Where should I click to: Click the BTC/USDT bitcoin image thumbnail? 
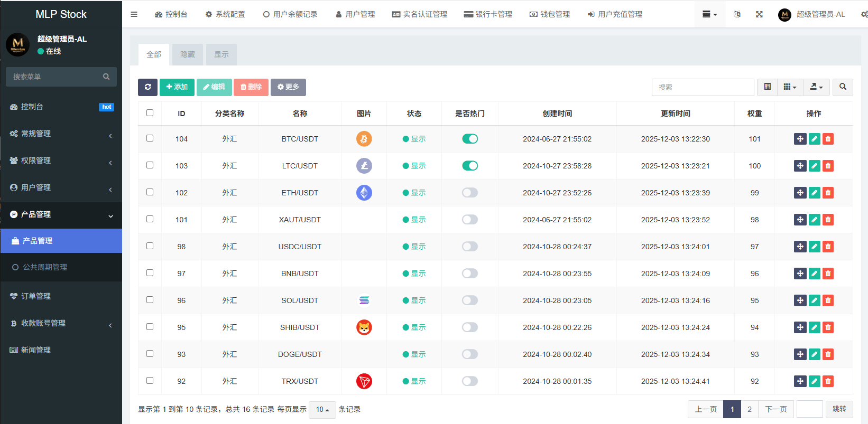click(364, 139)
